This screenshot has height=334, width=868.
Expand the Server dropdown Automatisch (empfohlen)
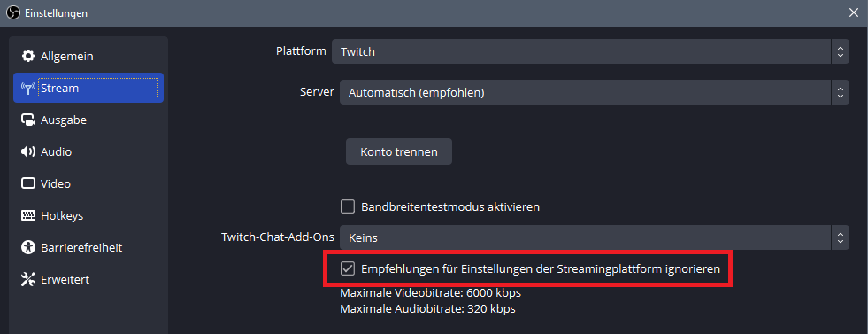point(594,92)
